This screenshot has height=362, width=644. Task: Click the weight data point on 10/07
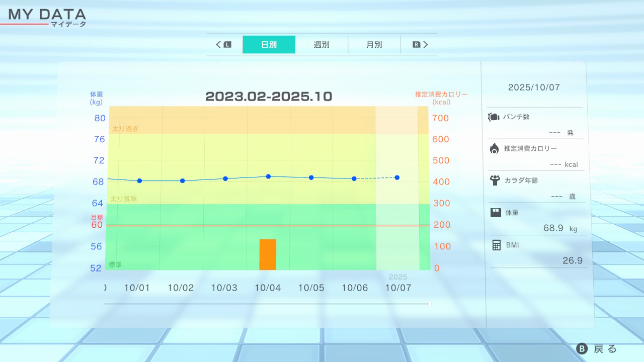(x=397, y=177)
